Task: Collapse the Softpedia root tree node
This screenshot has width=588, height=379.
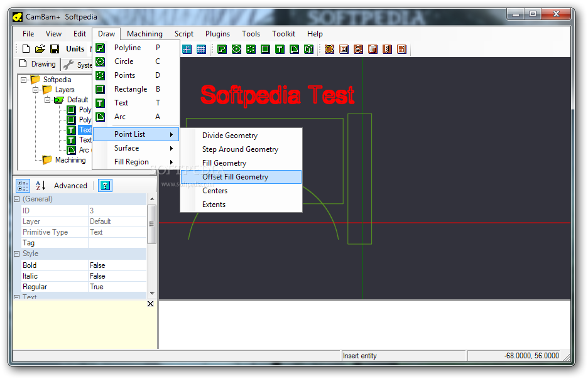Action: coord(24,80)
